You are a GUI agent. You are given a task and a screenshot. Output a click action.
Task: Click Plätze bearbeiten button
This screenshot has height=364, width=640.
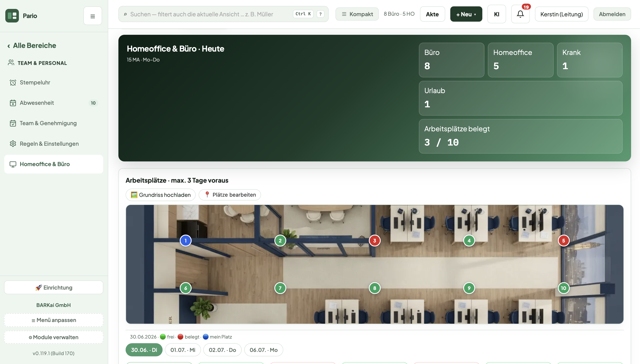click(x=230, y=195)
